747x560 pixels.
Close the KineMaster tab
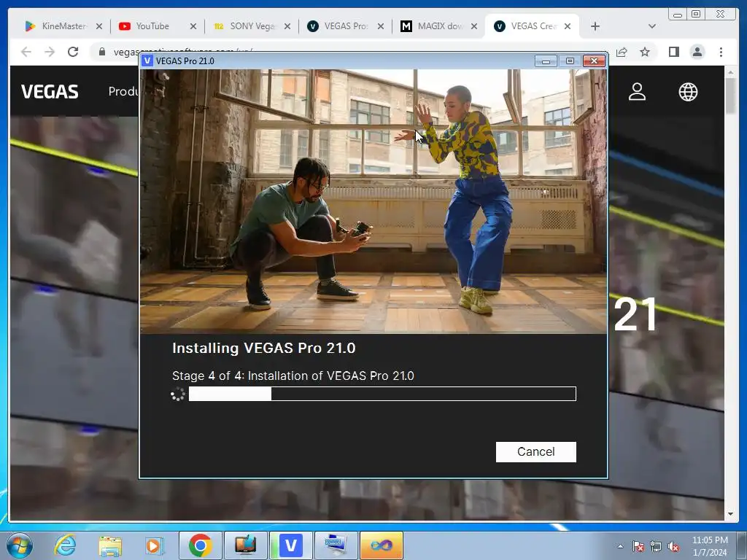99,26
